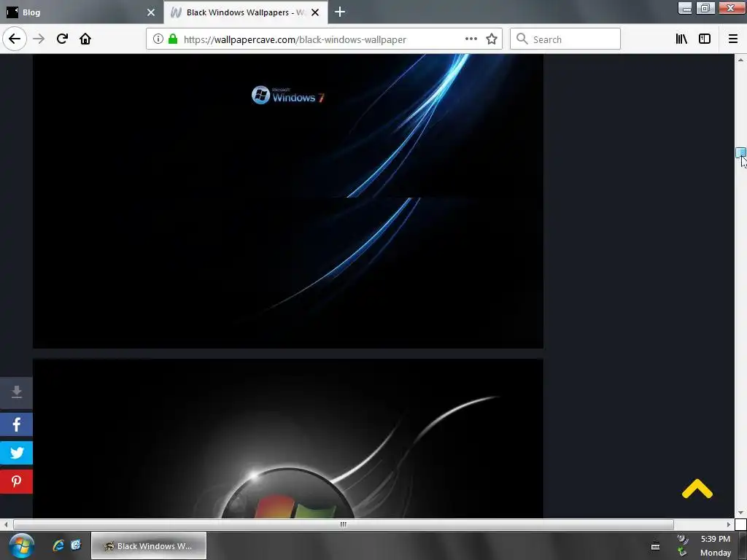
Task: Open the Windows Start menu orb
Action: (x=22, y=545)
